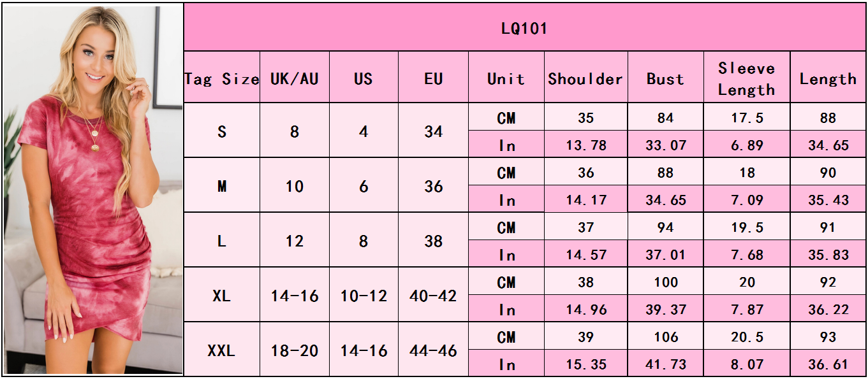868x379 pixels.
Task: Select the 8.07 sleeve length cell
Action: (746, 364)
